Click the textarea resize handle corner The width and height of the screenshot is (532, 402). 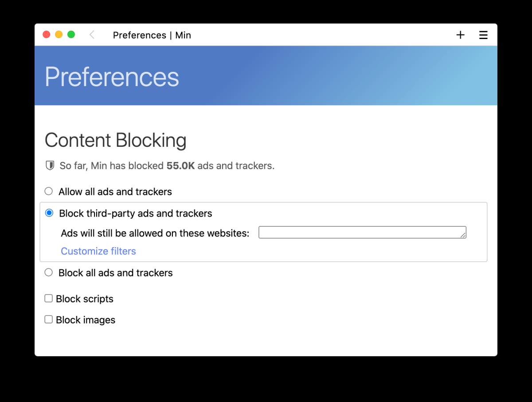click(x=463, y=235)
